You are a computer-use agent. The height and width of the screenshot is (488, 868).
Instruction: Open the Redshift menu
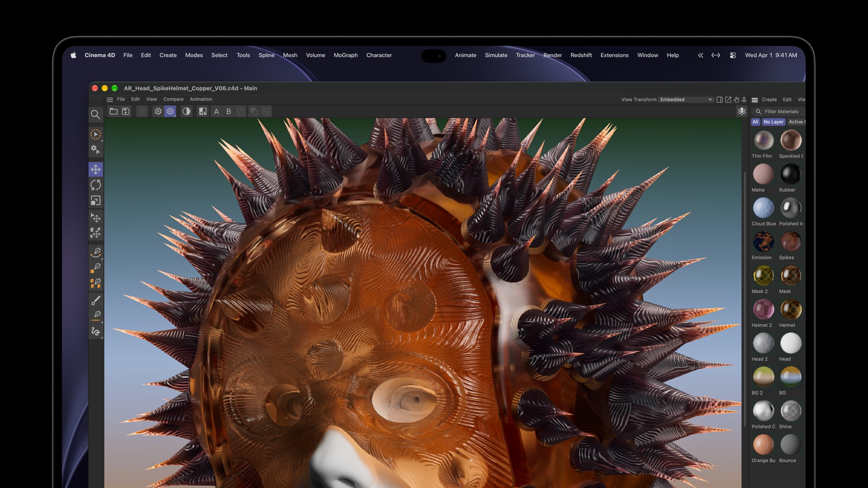[581, 55]
